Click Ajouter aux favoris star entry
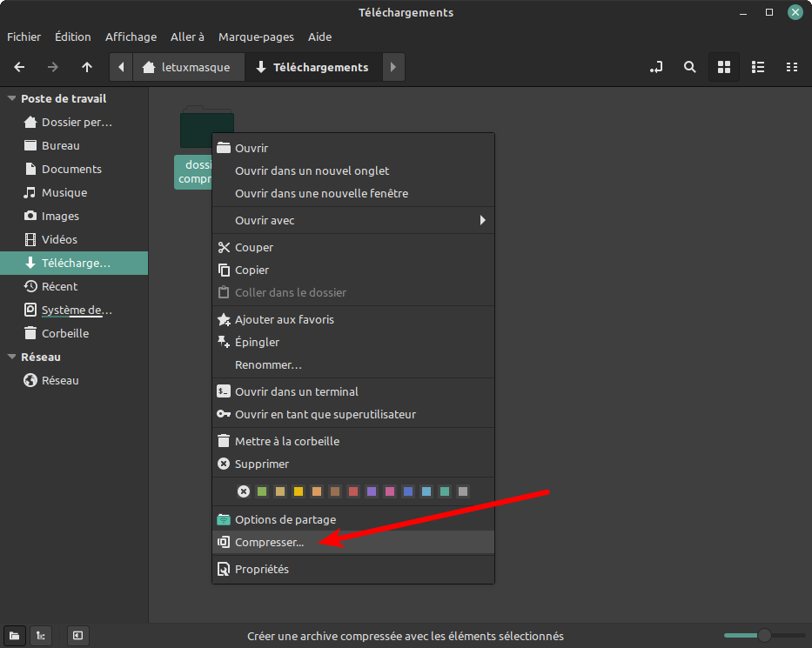812x648 pixels. coord(353,319)
